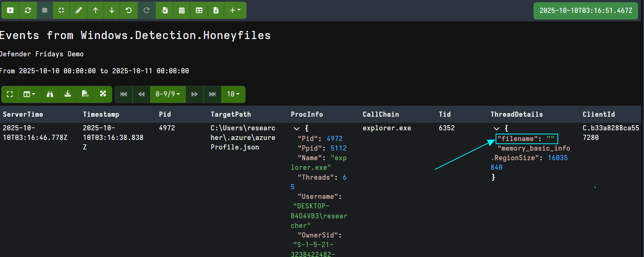Click the 2025-10-10T03:16:51.467Z timestamp button
Viewport: 644px width, 257px height.
(x=585, y=11)
